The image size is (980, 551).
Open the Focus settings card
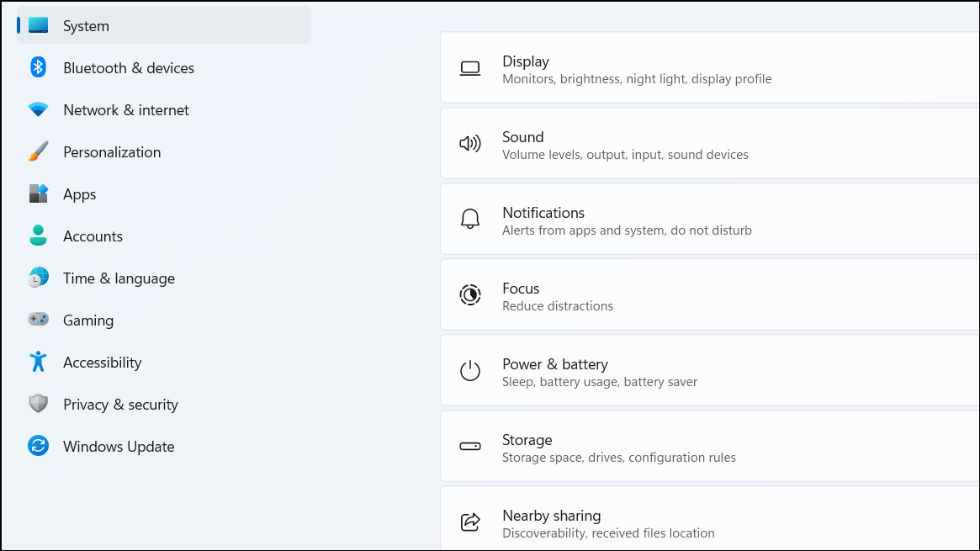[710, 295]
